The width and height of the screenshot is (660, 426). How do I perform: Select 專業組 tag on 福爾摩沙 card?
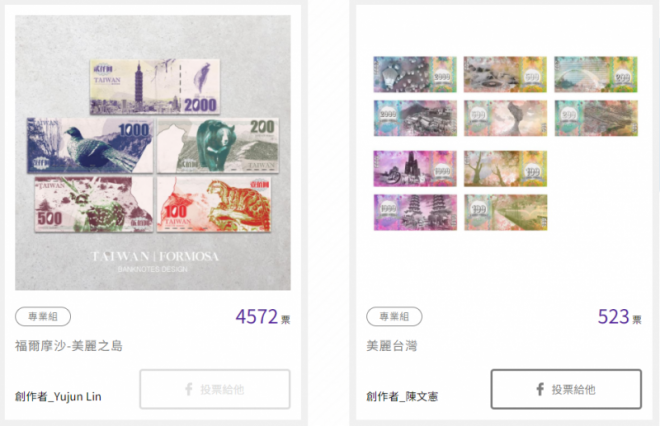tap(43, 317)
